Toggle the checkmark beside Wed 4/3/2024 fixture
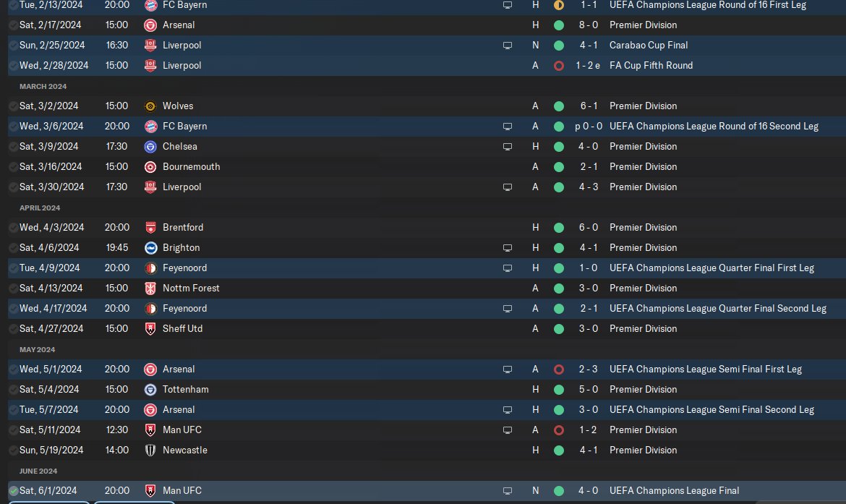846x504 pixels. (14, 228)
